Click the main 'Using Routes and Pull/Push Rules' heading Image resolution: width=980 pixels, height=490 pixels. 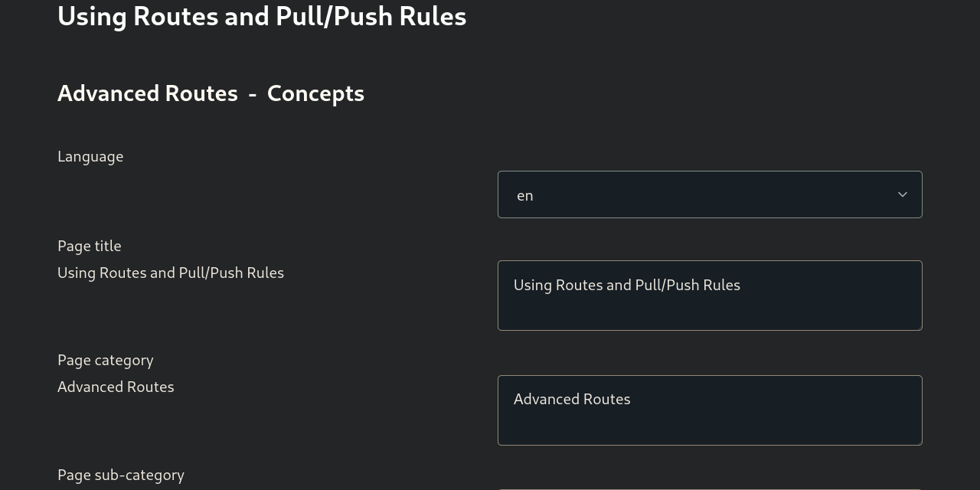(262, 16)
